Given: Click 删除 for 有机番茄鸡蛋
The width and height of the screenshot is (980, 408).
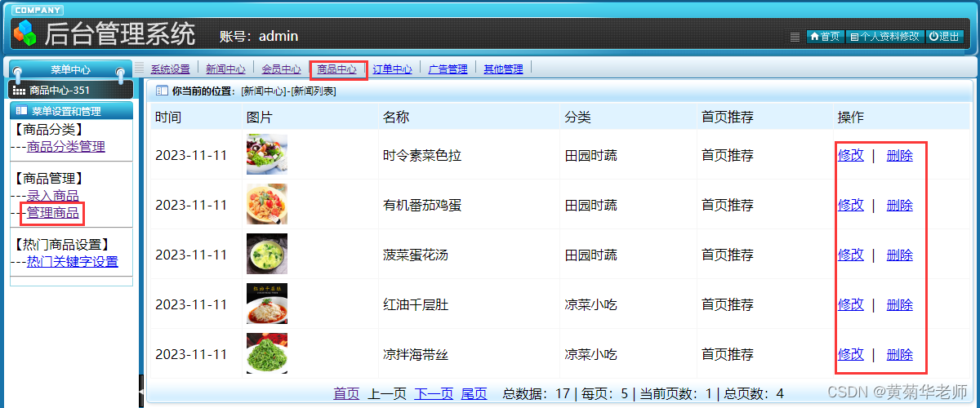Looking at the screenshot, I should [x=900, y=205].
